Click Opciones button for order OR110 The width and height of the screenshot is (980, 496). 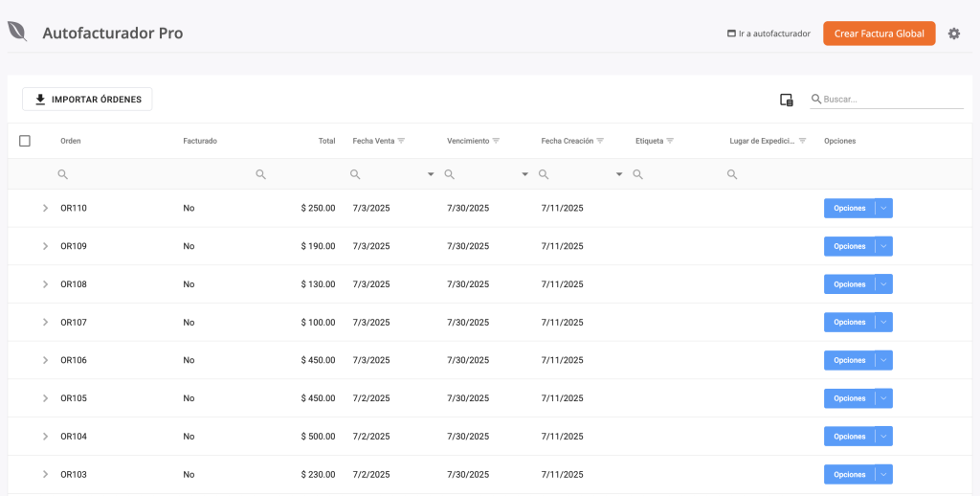tap(850, 209)
